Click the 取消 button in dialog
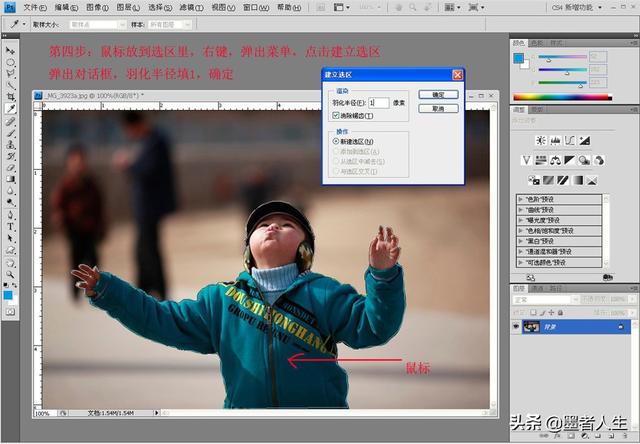 [x=438, y=108]
